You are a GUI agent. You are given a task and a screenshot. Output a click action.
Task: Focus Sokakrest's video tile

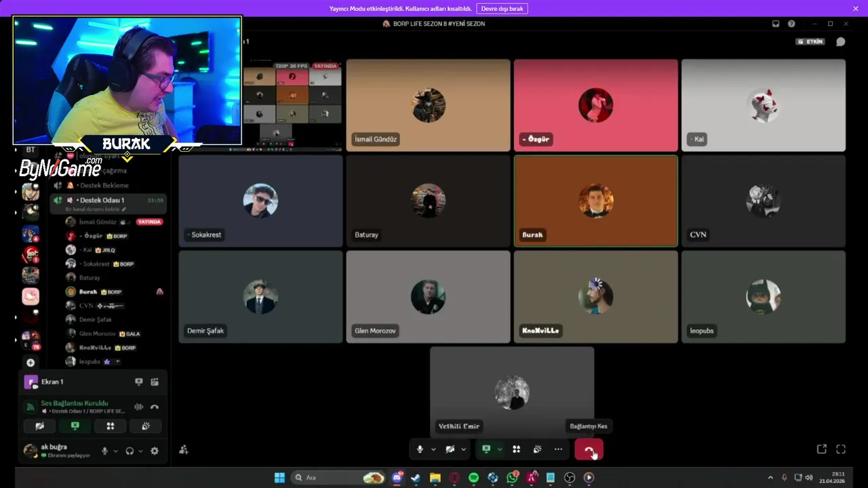tap(260, 201)
